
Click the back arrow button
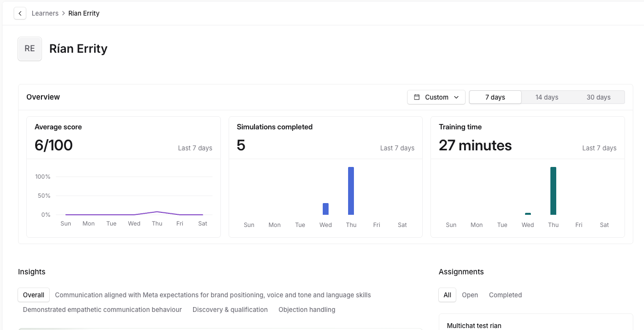point(20,13)
